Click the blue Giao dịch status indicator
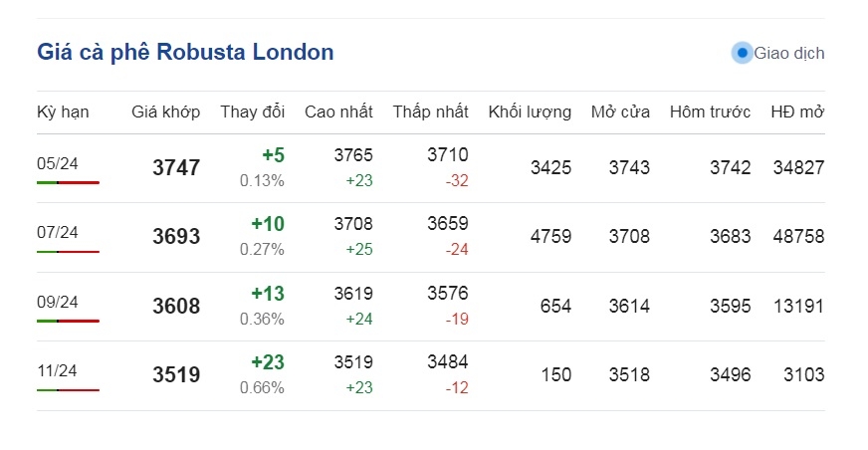This screenshot has width=868, height=450. [x=742, y=53]
